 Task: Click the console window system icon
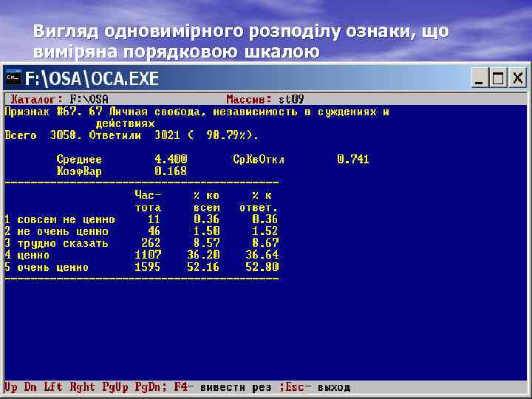(x=13, y=78)
